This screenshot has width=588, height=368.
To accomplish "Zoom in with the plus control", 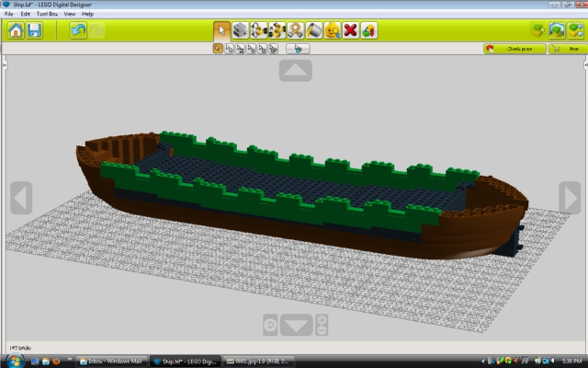I will click(x=322, y=320).
